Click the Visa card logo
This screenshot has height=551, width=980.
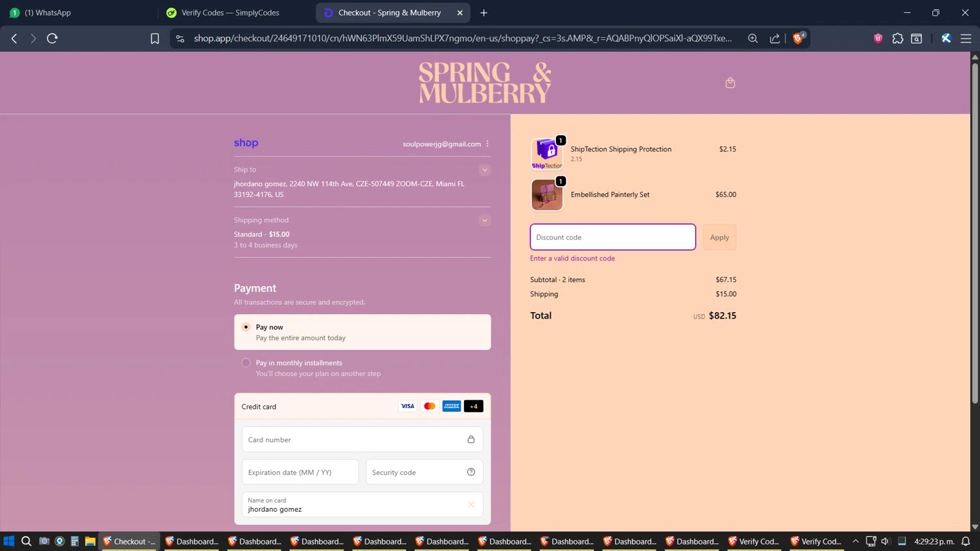click(408, 406)
